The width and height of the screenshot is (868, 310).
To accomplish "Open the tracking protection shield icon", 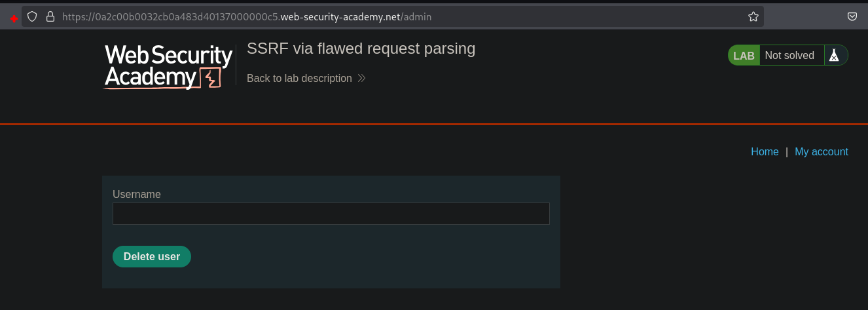I will pyautogui.click(x=32, y=16).
